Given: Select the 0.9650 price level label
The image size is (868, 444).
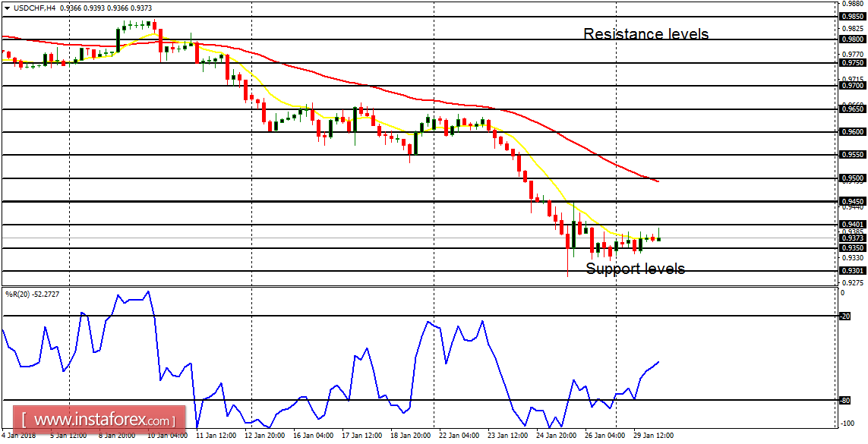Looking at the screenshot, I should pos(851,109).
